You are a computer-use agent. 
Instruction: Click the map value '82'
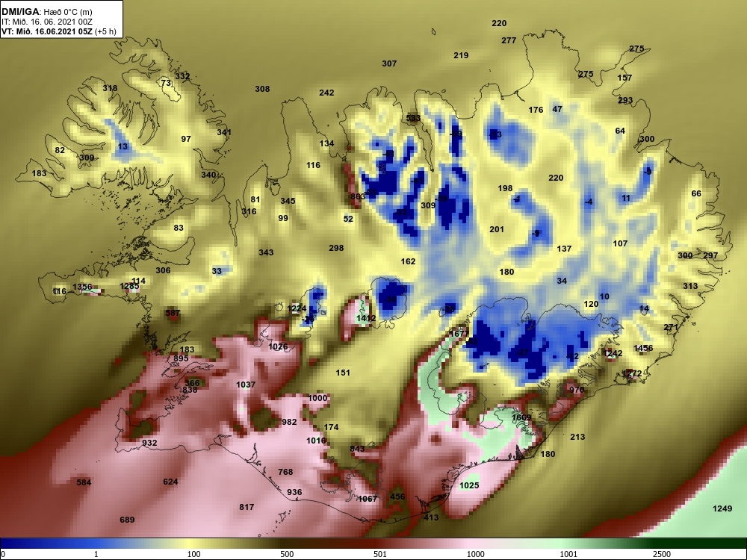[x=60, y=151]
